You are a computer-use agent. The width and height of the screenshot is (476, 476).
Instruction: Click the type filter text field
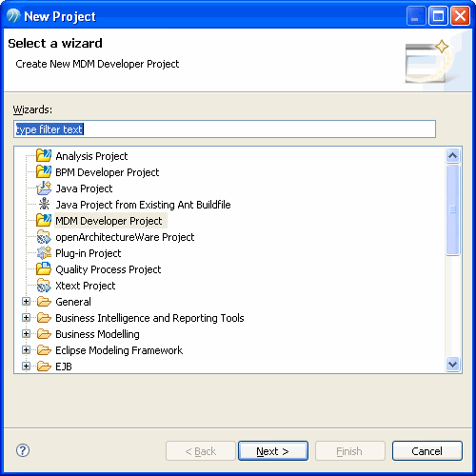point(225,129)
